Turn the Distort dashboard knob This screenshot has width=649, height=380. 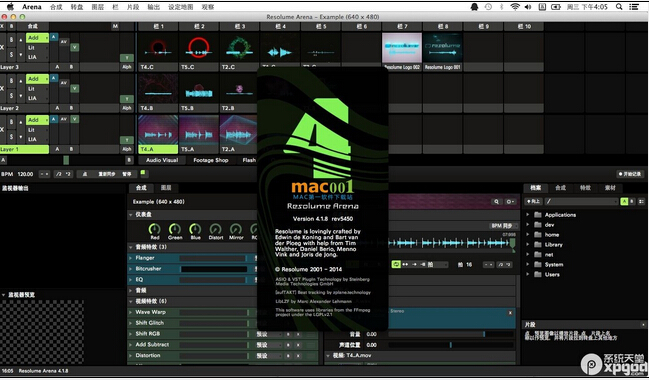click(215, 228)
